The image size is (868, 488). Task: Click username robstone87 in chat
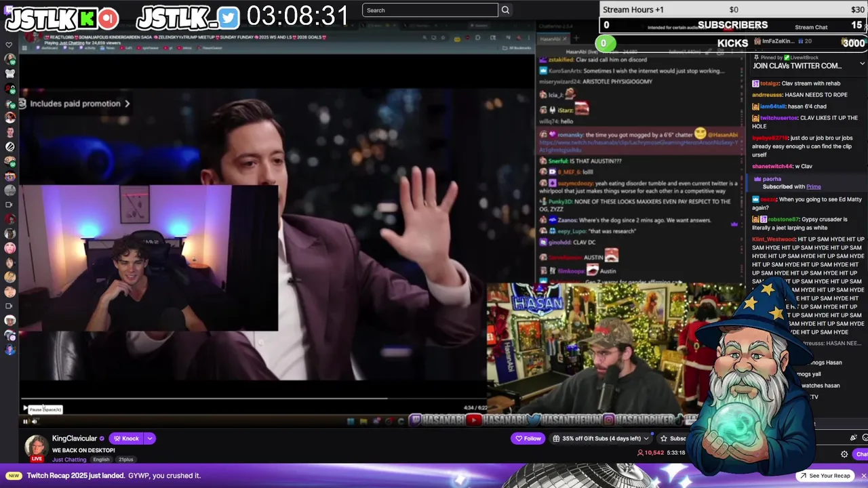point(783,220)
